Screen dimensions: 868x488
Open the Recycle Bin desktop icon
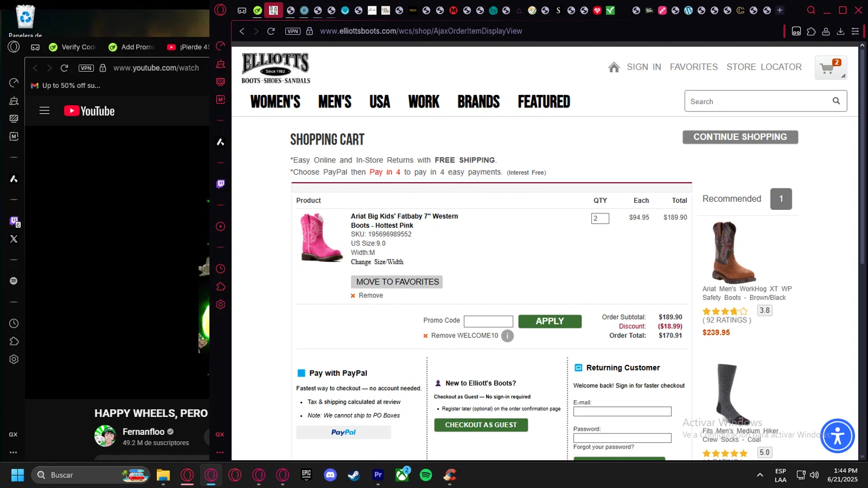[x=25, y=20]
